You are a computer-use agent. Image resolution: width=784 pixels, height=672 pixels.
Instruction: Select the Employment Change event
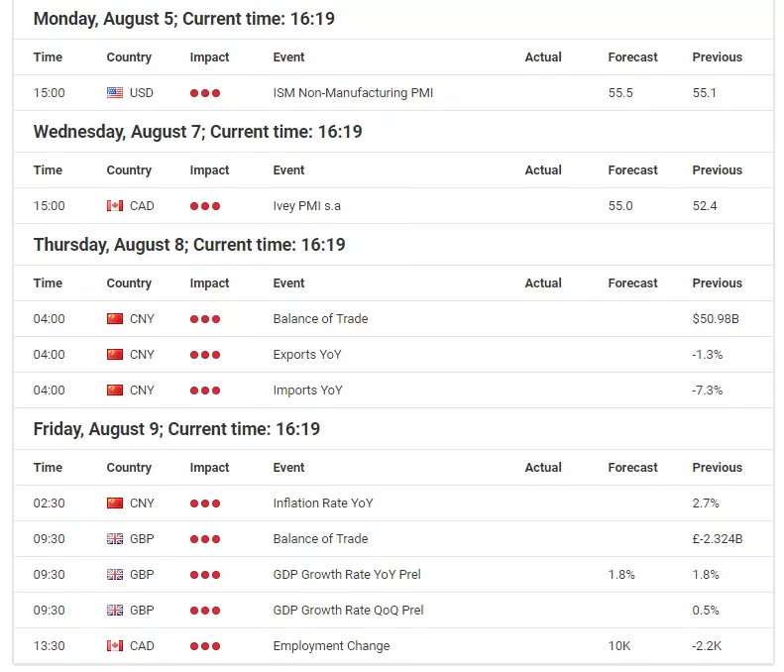pyautogui.click(x=331, y=646)
